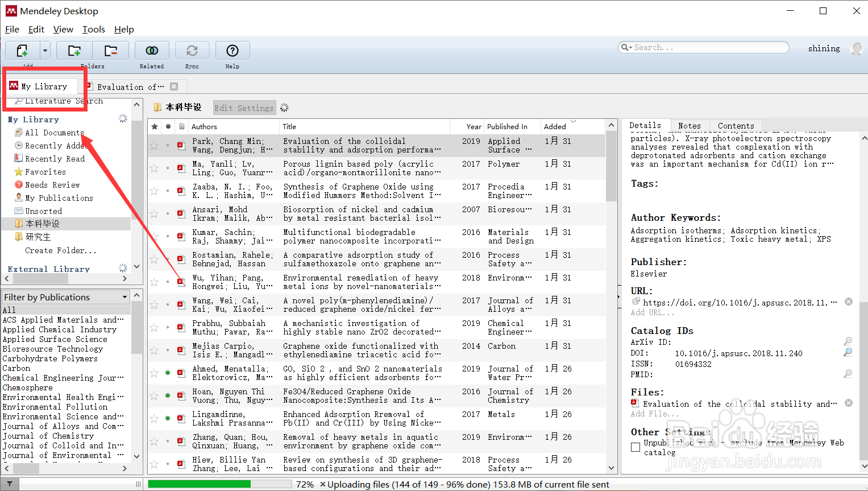Open the Edit menu
The image size is (868, 491).
coord(36,29)
